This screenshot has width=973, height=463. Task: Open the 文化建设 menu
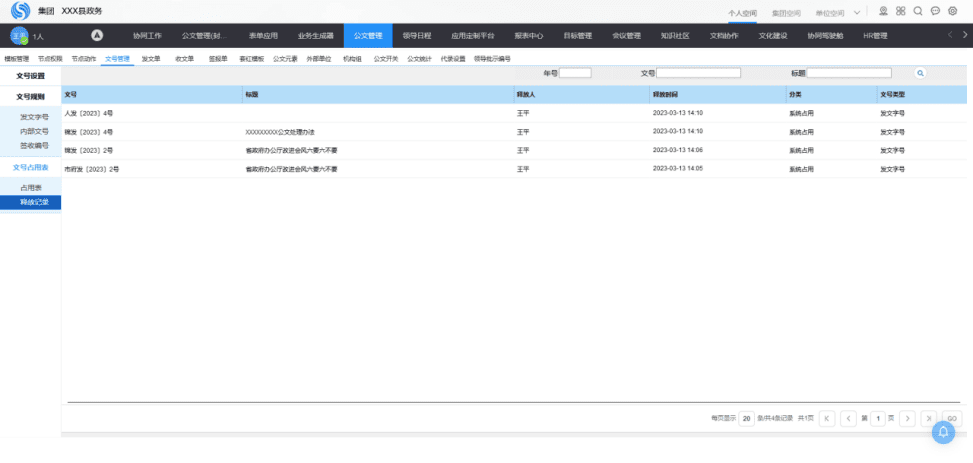(773, 36)
